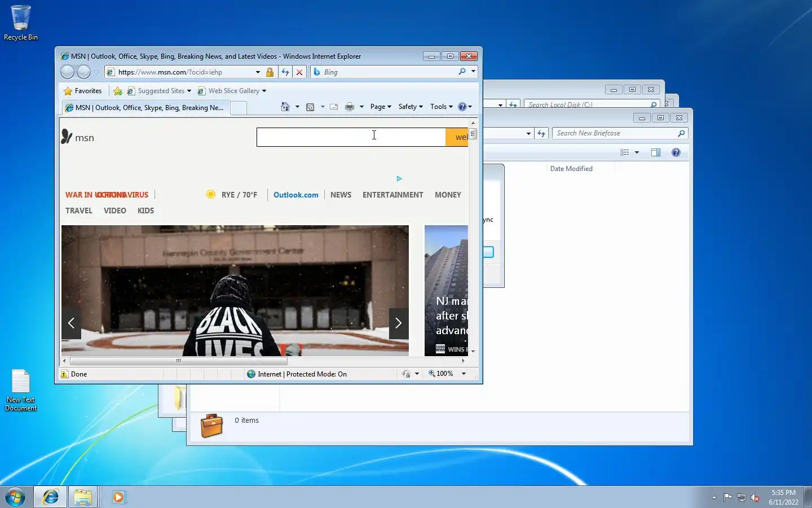The image size is (812, 508).
Task: Click the Black Lives news photo
Action: click(235, 290)
